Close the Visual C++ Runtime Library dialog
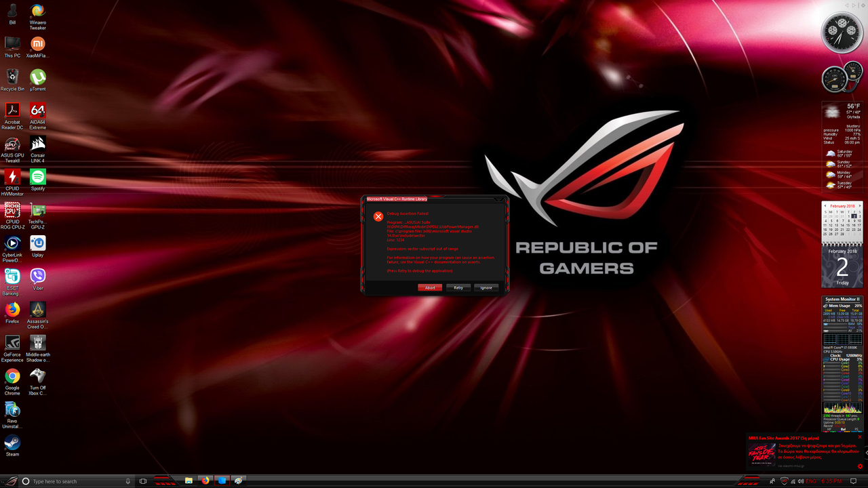The height and width of the screenshot is (488, 868). pyautogui.click(x=498, y=199)
